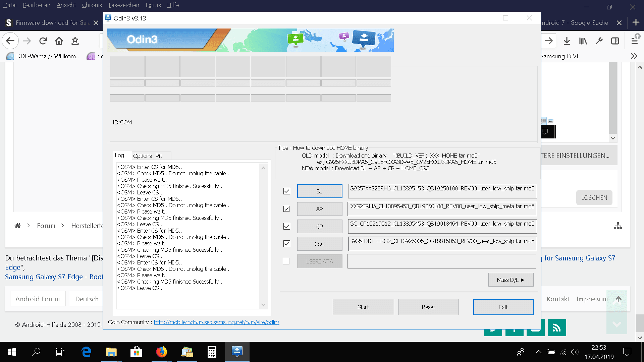Open the Kontakt footer link
This screenshot has width=644, height=362.
[x=558, y=299]
